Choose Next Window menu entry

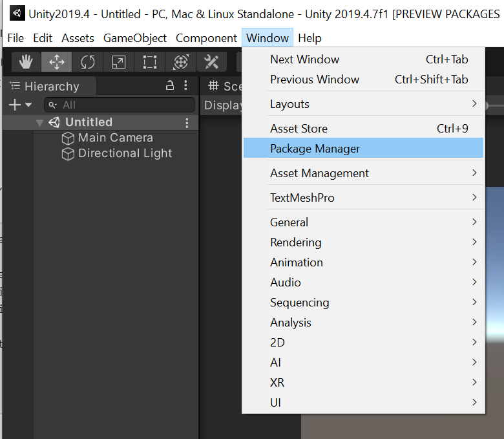[x=363, y=59]
